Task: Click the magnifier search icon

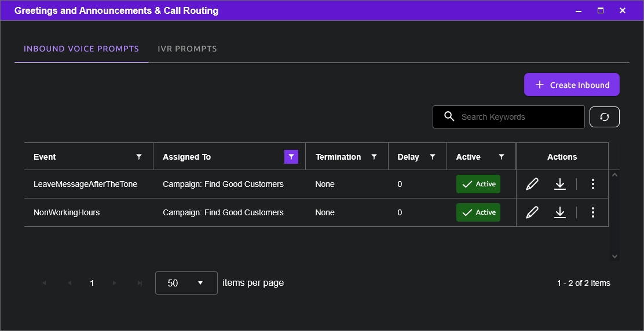Action: pyautogui.click(x=449, y=116)
